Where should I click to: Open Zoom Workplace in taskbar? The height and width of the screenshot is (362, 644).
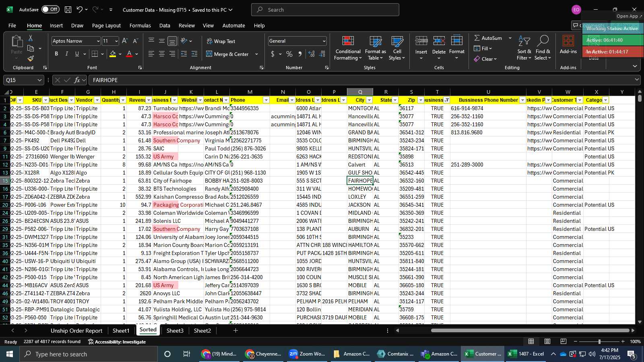[307, 354]
